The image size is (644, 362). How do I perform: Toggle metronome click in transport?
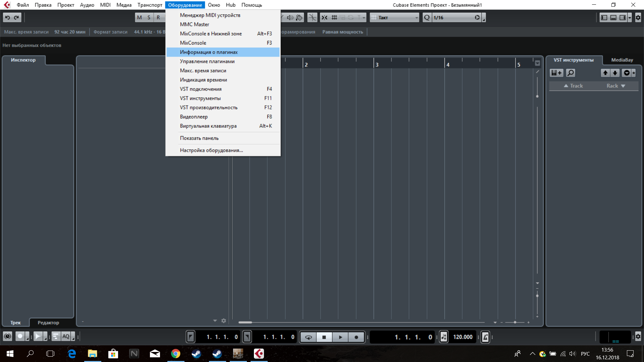coord(485,337)
